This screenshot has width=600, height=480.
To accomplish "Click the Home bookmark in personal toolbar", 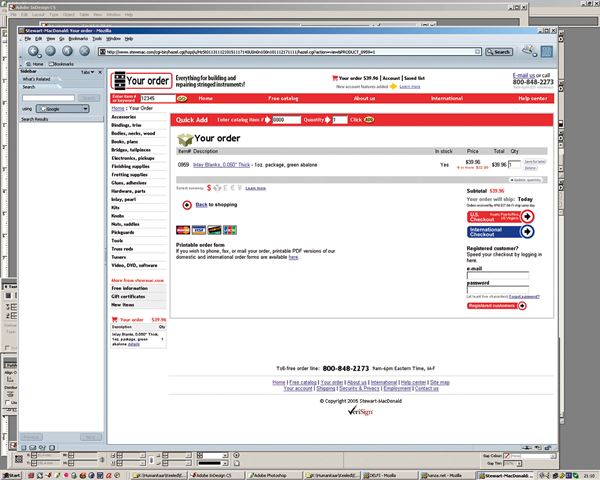I will [34, 64].
